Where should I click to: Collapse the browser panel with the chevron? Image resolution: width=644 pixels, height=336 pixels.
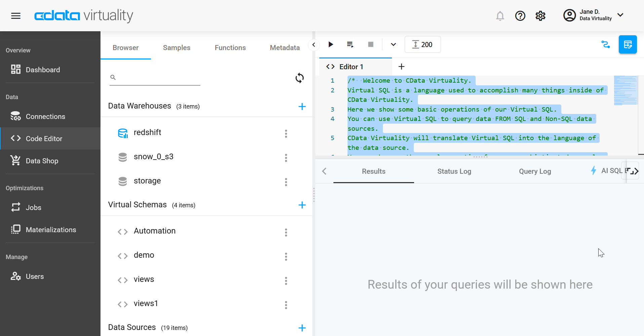click(314, 44)
